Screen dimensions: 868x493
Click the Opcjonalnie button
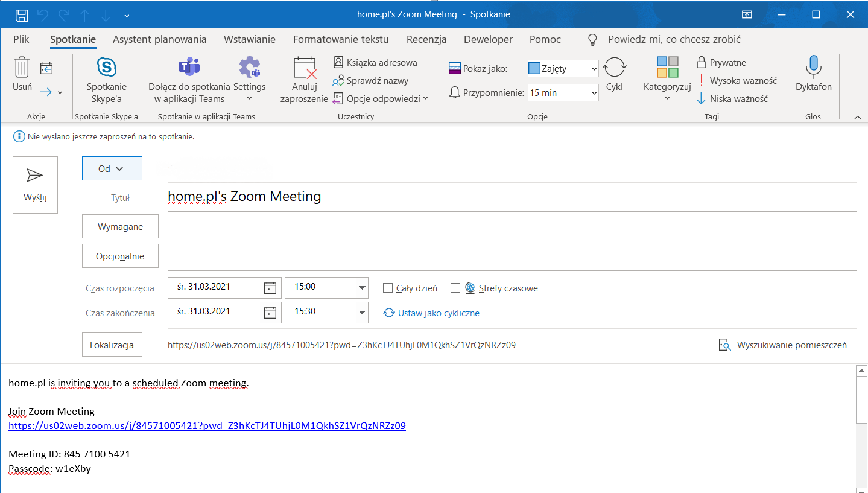120,256
